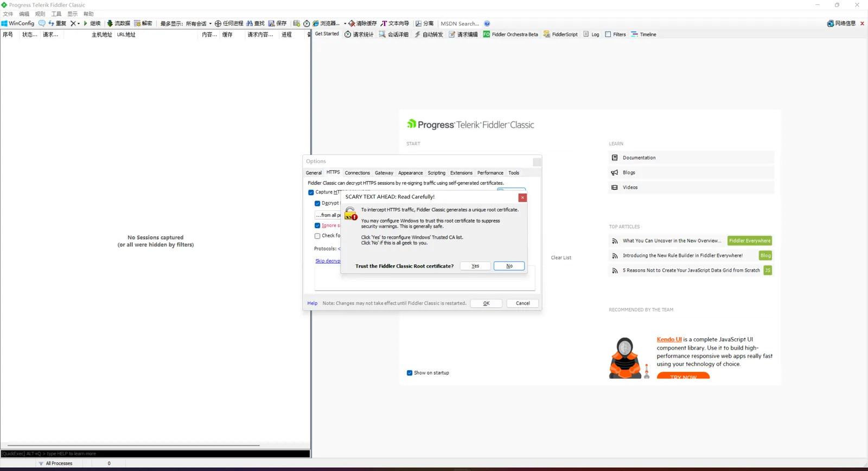Screen dimensions: 868x471
Task: Click the comment speech-bubble toolbar icon
Action: click(42, 23)
